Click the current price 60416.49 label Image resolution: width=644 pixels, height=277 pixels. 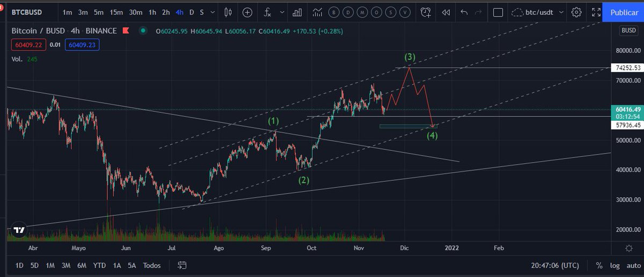626,109
